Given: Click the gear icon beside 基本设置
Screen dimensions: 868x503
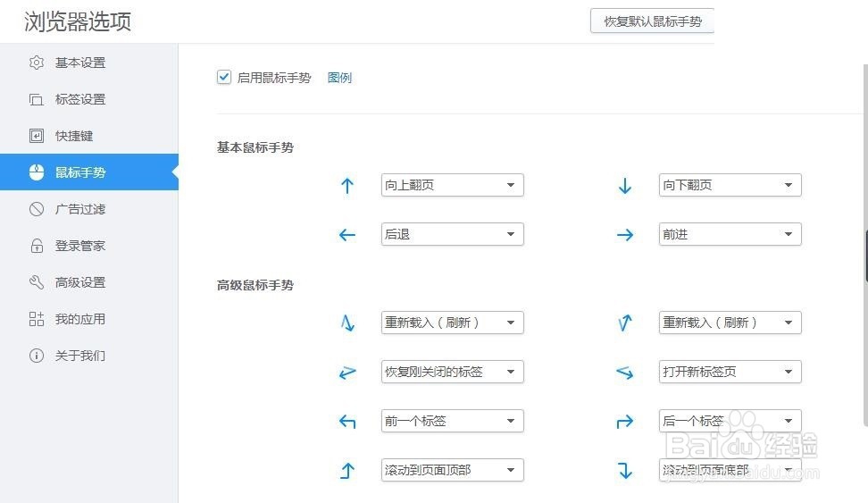Looking at the screenshot, I should coord(37,63).
